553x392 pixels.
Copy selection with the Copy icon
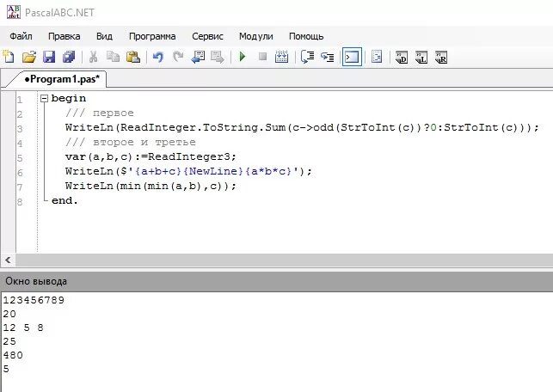pyautogui.click(x=114, y=57)
